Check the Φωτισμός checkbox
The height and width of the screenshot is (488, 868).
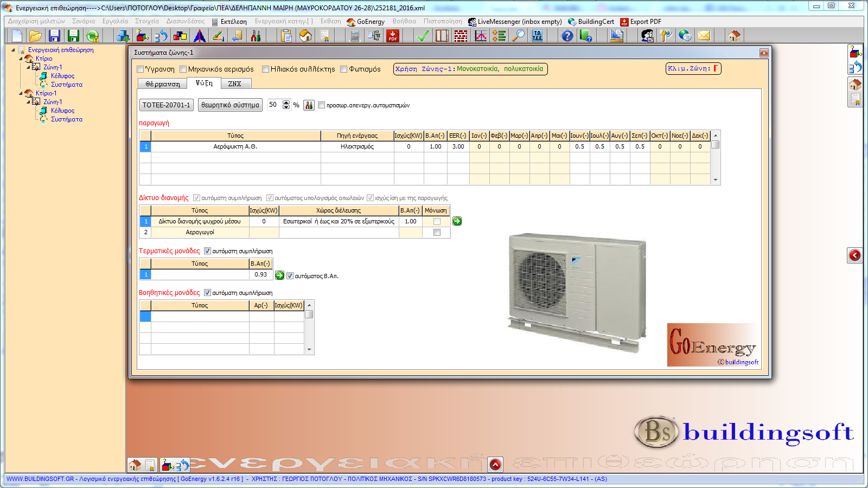point(344,69)
